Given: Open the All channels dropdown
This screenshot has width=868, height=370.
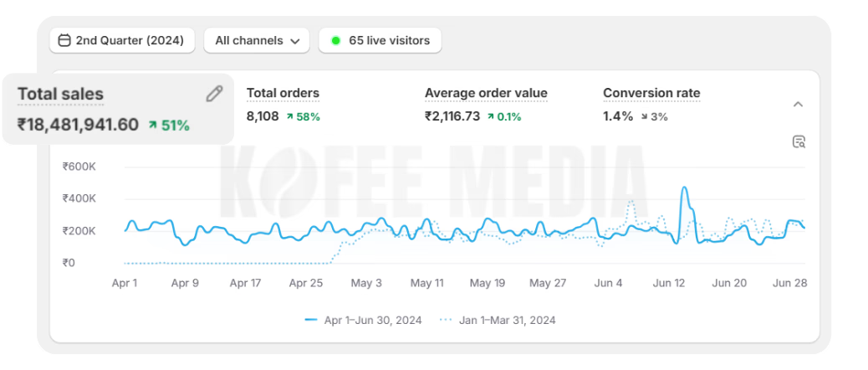Looking at the screenshot, I should pyautogui.click(x=257, y=40).
